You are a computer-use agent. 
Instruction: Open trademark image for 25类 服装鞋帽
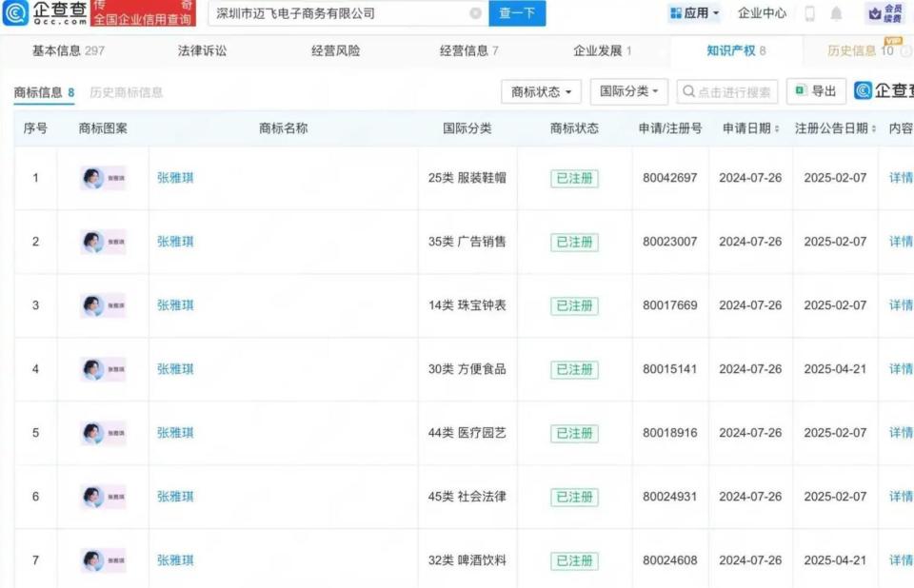(103, 178)
